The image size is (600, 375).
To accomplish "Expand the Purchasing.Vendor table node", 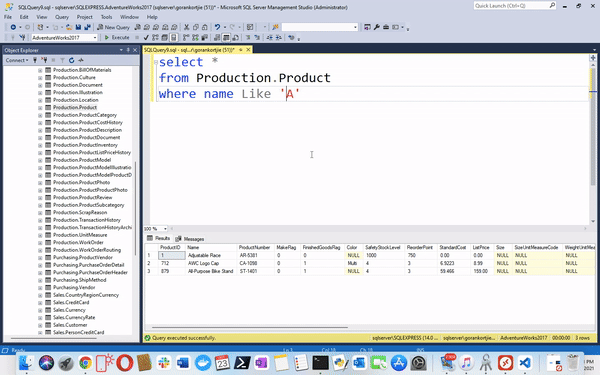I will (x=40, y=288).
